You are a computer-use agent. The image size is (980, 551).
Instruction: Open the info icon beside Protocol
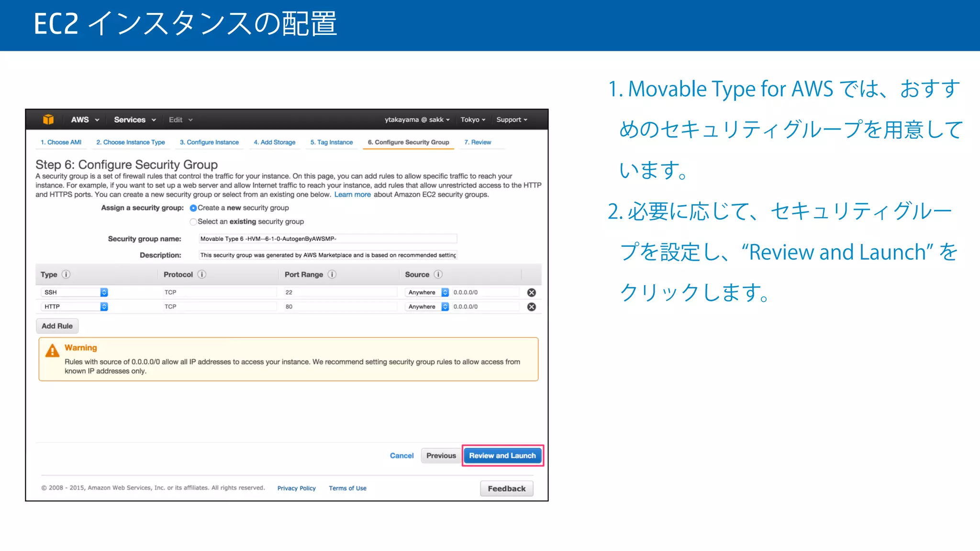tap(202, 275)
